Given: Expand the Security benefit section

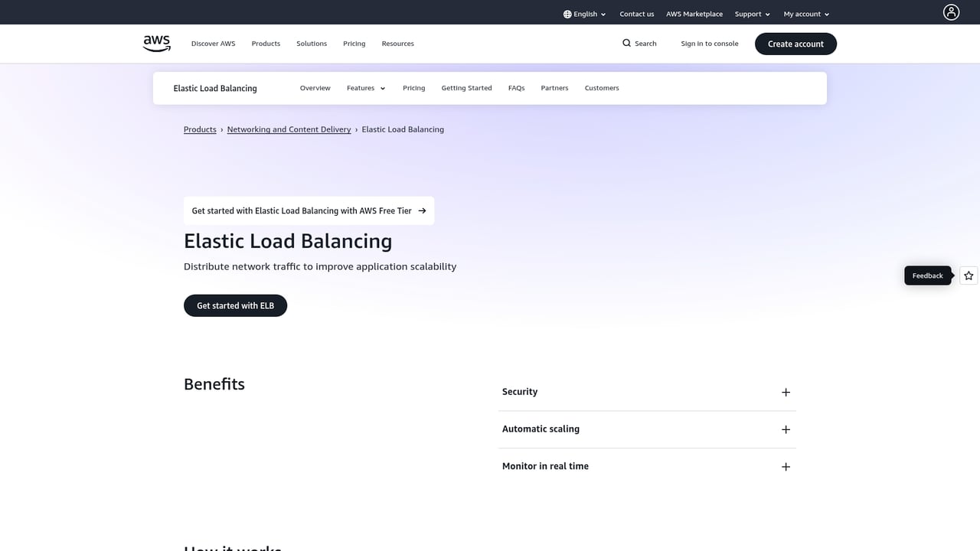Looking at the screenshot, I should (x=786, y=392).
